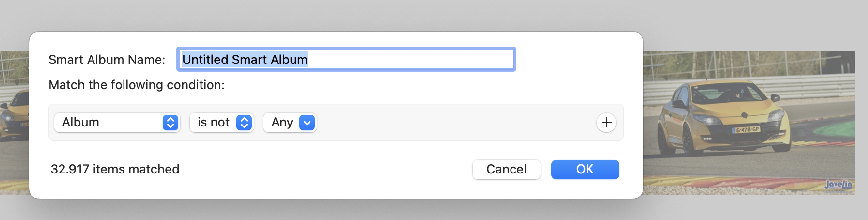Select the partially hidden photo on the left
The height and width of the screenshot is (220, 868).
[x=15, y=121]
